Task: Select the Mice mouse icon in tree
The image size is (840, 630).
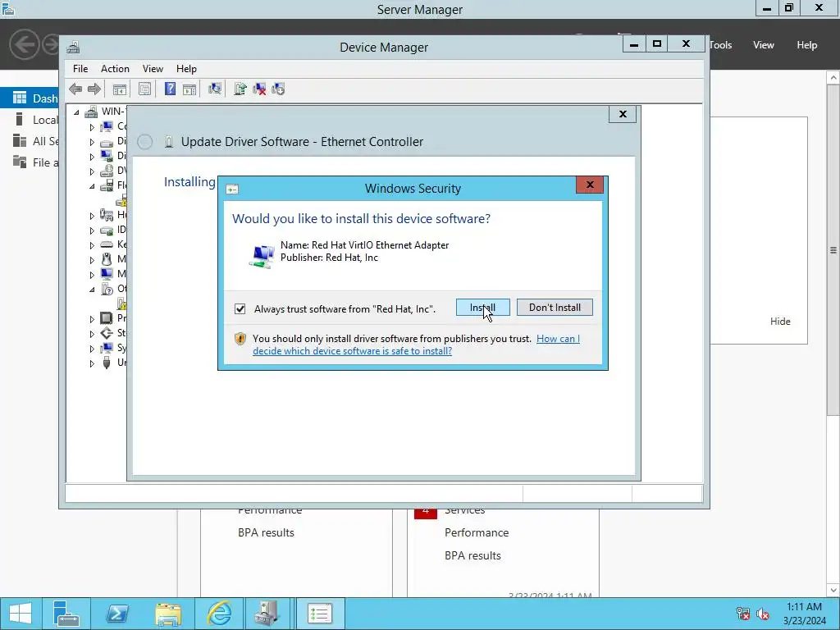Action: 107,259
